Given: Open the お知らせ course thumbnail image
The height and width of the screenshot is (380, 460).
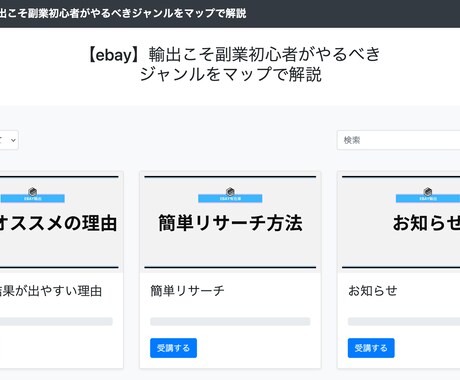Looking at the screenshot, I should [399, 222].
